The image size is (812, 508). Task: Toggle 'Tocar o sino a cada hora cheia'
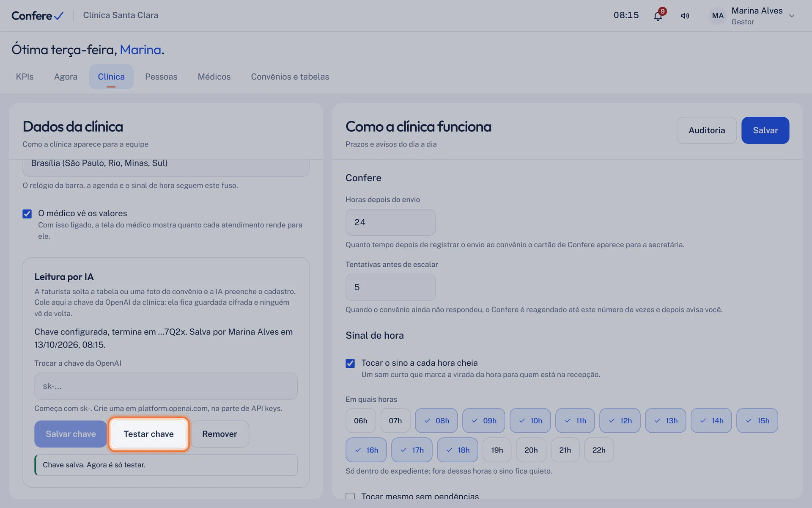coord(350,363)
